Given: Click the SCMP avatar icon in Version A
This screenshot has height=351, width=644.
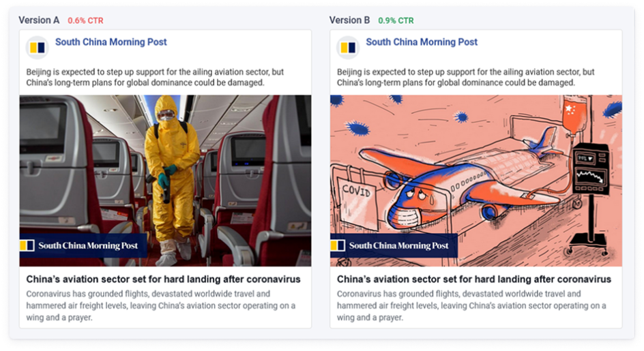Looking at the screenshot, I should [38, 48].
